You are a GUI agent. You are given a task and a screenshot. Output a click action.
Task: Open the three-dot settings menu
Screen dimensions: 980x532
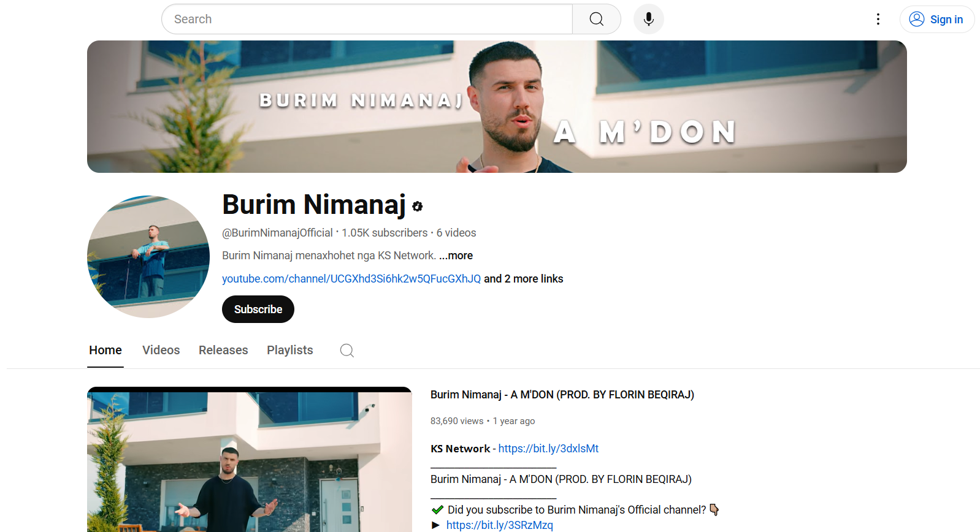point(878,19)
